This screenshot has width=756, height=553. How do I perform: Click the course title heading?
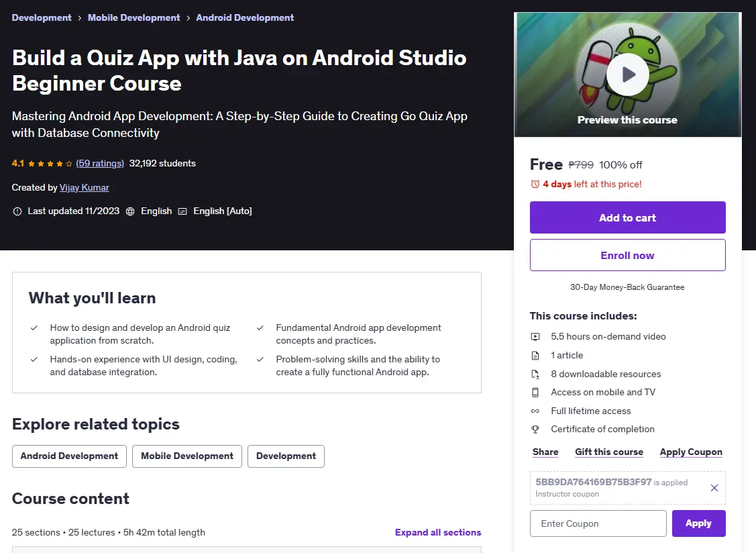tap(239, 70)
